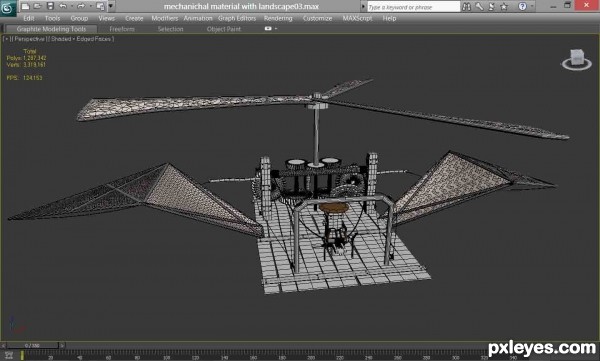600x361 pixels.
Task: Open the Group menu
Action: 79,18
